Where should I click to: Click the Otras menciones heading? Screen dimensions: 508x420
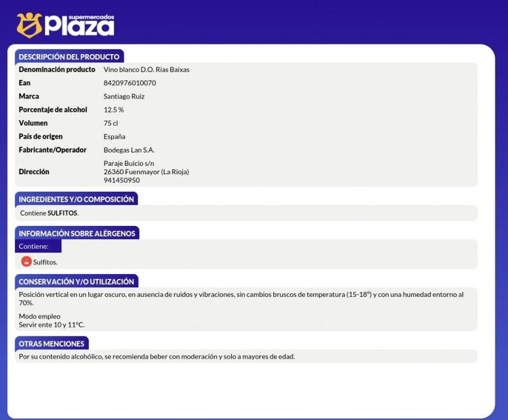click(52, 343)
